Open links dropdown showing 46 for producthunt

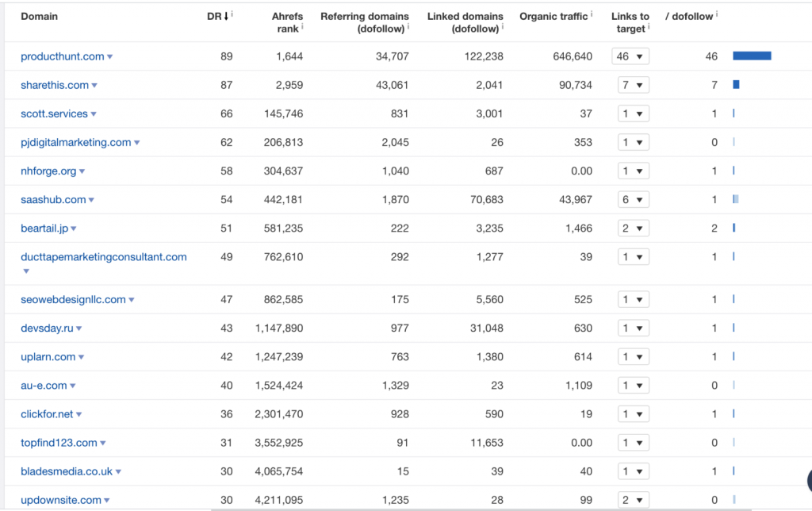point(630,56)
